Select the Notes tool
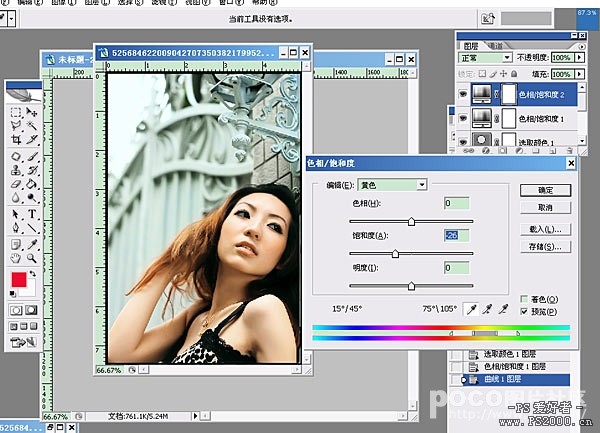This screenshot has width=600, height=433. click(x=16, y=244)
